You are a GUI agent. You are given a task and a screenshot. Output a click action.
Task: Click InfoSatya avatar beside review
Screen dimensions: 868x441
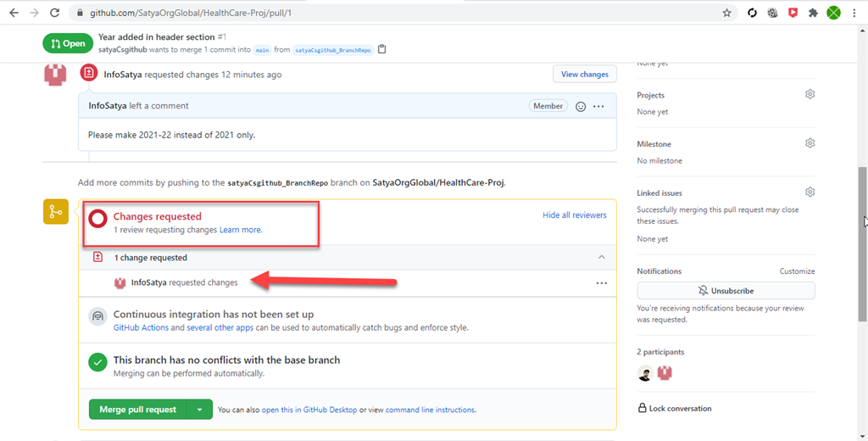pyautogui.click(x=55, y=75)
